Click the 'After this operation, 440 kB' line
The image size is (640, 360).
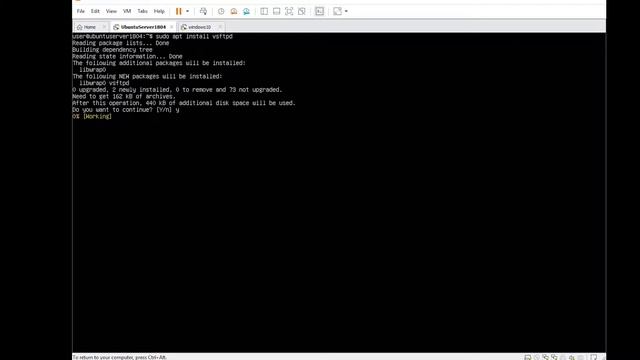point(184,103)
